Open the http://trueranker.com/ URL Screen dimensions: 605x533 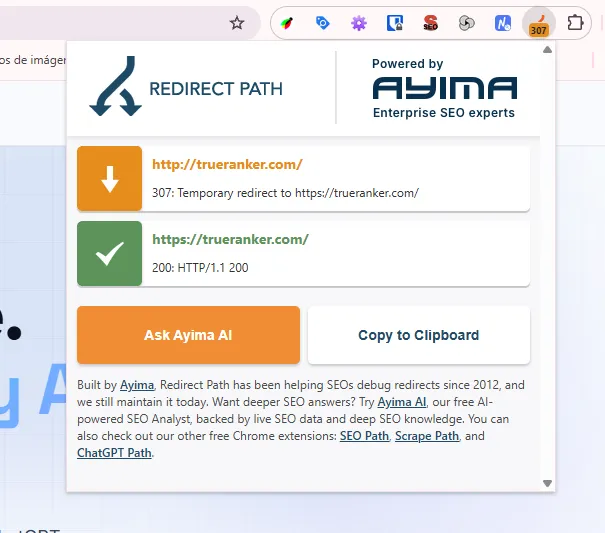click(x=227, y=164)
